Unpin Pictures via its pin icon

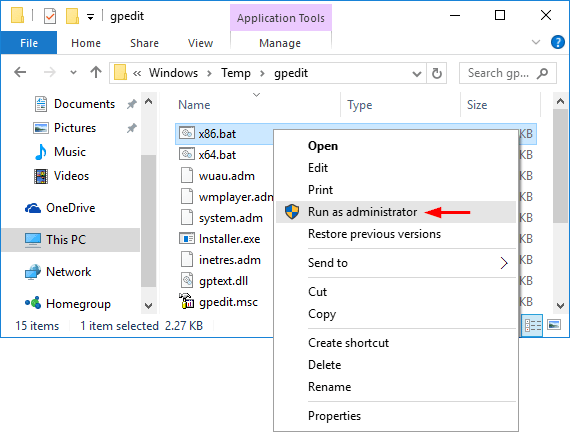pyautogui.click(x=132, y=128)
